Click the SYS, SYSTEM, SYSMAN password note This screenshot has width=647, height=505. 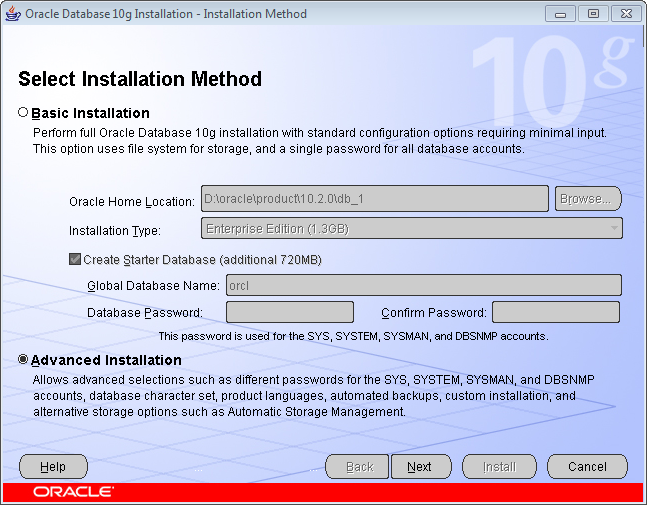tap(354, 336)
